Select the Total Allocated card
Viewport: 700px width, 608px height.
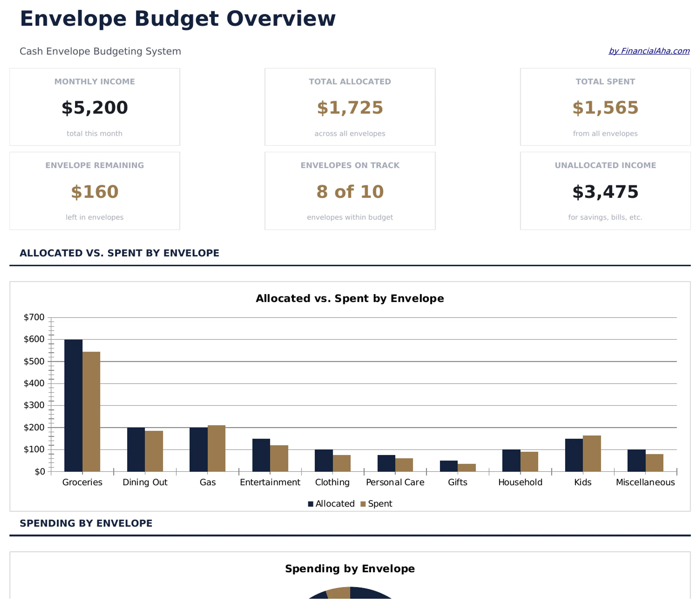tap(350, 107)
